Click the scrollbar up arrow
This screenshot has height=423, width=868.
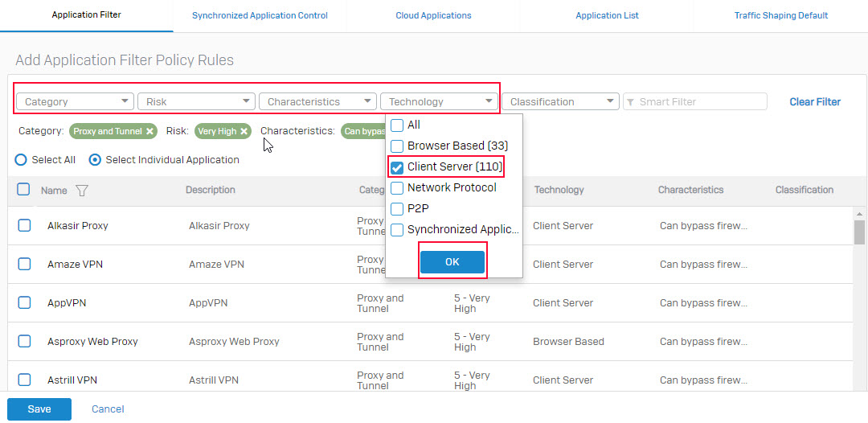pyautogui.click(x=859, y=214)
